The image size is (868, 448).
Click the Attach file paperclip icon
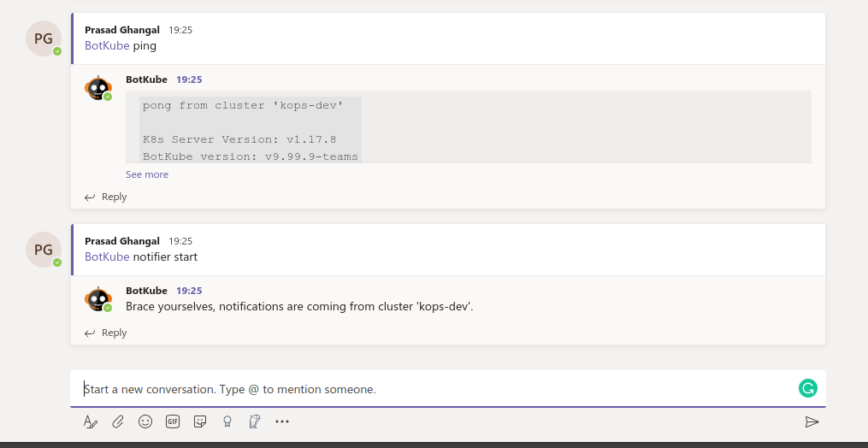(118, 421)
